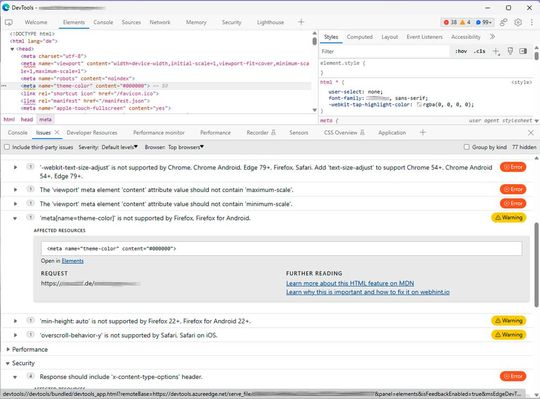Toggle device emulation icon
Viewport: 540px width, 399px height.
click(x=9, y=22)
